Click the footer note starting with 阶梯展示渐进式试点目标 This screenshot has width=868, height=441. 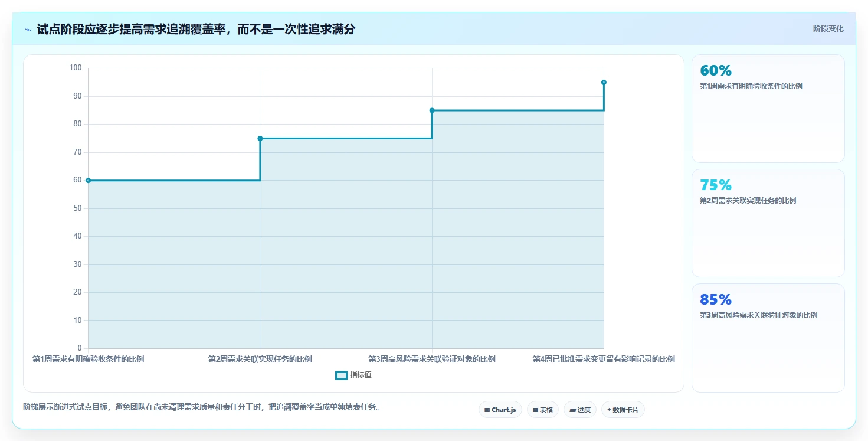201,407
